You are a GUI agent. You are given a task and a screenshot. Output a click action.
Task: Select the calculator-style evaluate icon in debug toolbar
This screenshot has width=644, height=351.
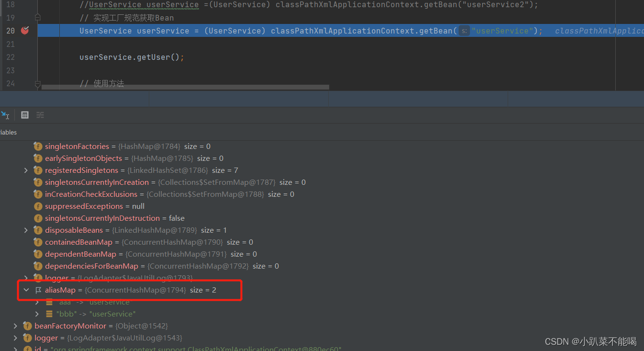tap(25, 115)
